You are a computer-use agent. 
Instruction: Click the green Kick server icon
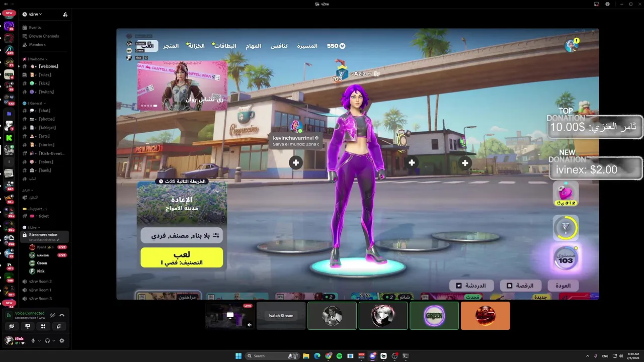point(9,137)
